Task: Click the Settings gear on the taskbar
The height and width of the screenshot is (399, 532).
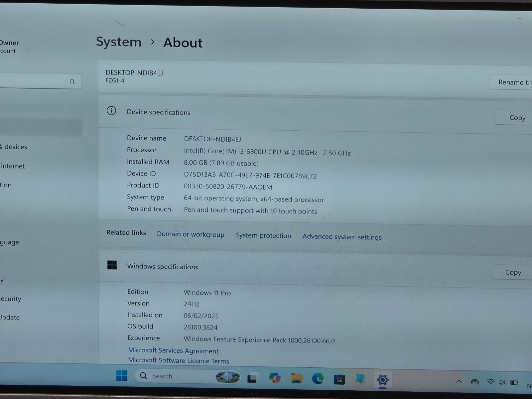Action: pos(382,380)
